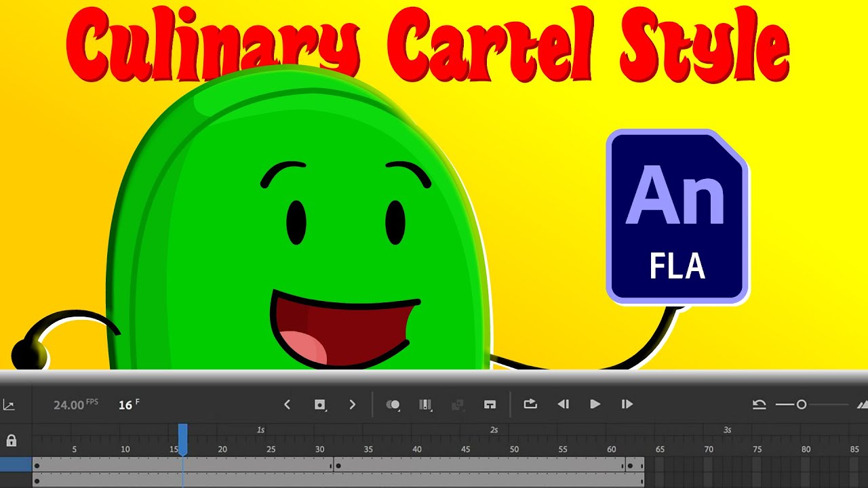Click the Animate FLA file icon
868x488 pixels.
[677, 217]
